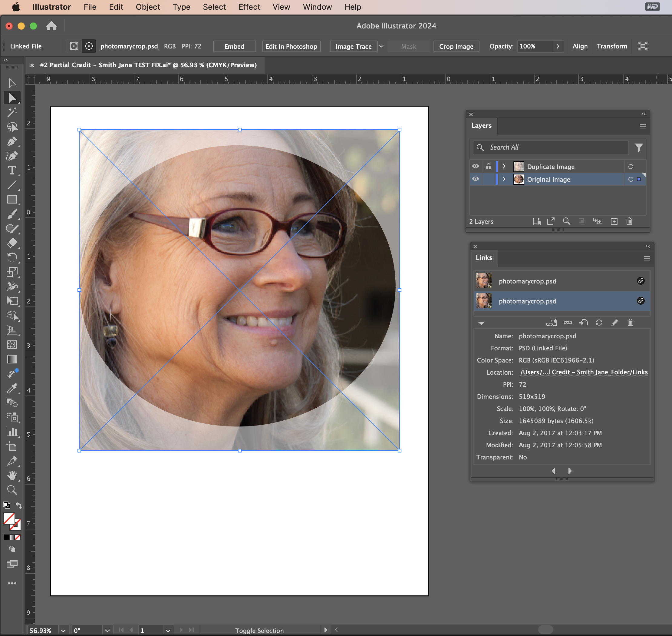This screenshot has height=636, width=672.
Task: Select the Eyedropper tool
Action: (x=12, y=388)
